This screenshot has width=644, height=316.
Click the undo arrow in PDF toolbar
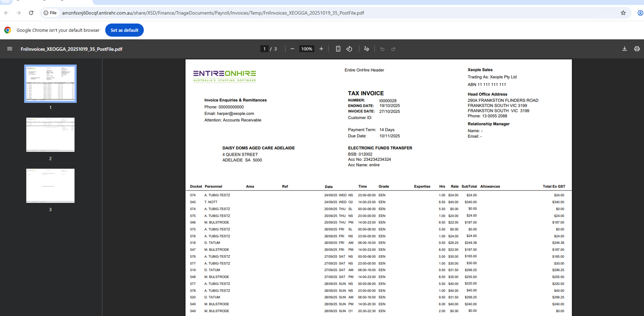(x=382, y=49)
